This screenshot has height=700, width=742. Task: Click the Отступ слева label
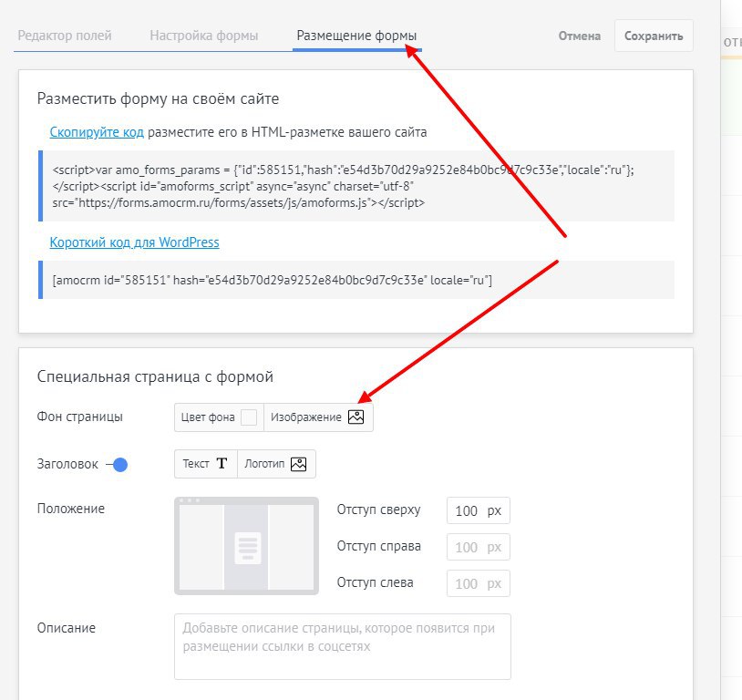coord(376,582)
